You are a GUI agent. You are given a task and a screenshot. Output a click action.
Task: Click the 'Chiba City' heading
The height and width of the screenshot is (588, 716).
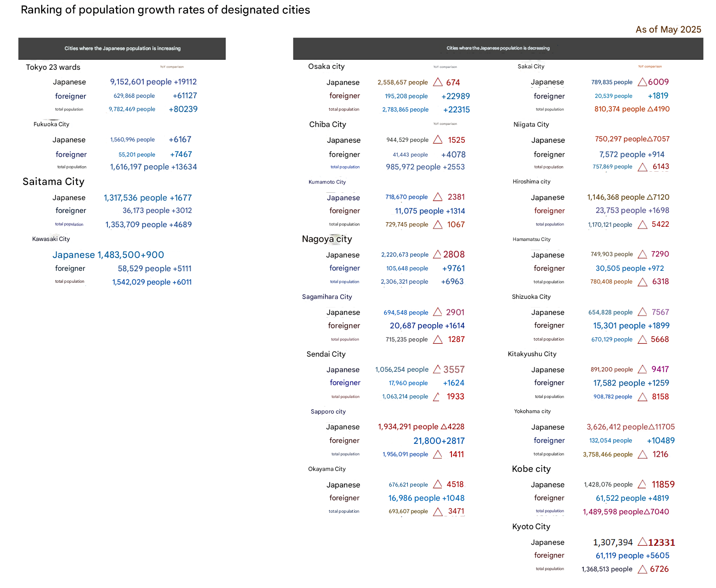point(327,124)
